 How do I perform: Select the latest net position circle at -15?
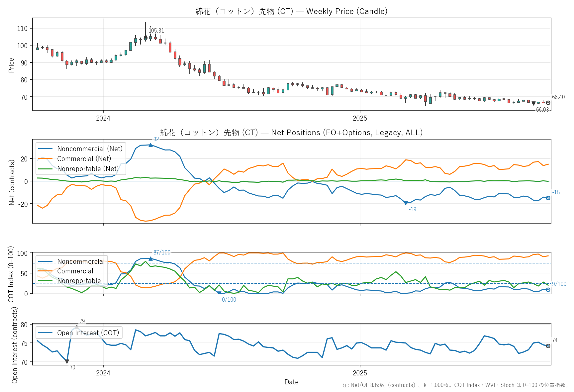pyautogui.click(x=548, y=198)
